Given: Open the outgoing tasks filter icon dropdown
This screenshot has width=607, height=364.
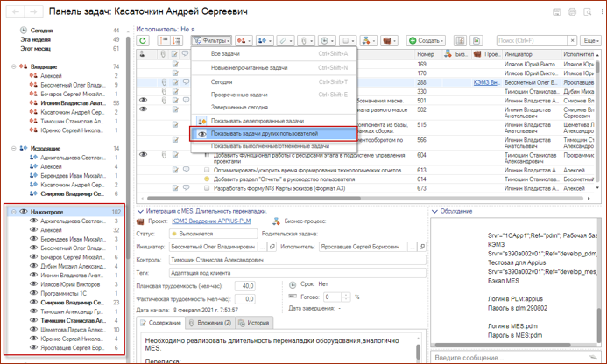Looking at the screenshot, I should point(265,40).
